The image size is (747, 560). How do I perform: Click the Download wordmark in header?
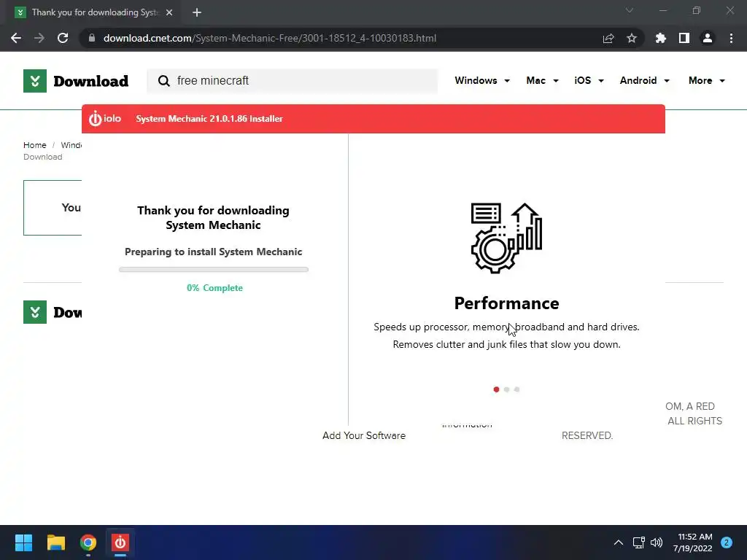tap(91, 81)
